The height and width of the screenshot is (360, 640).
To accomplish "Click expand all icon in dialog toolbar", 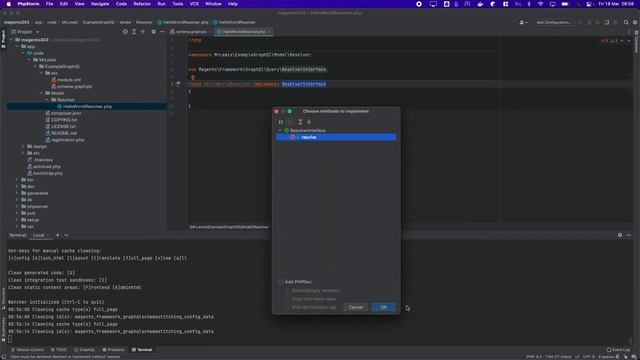I will click(300, 122).
